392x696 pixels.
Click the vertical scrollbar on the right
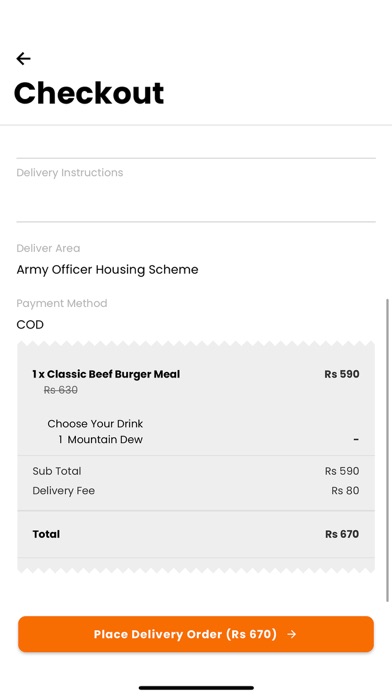[x=388, y=450]
